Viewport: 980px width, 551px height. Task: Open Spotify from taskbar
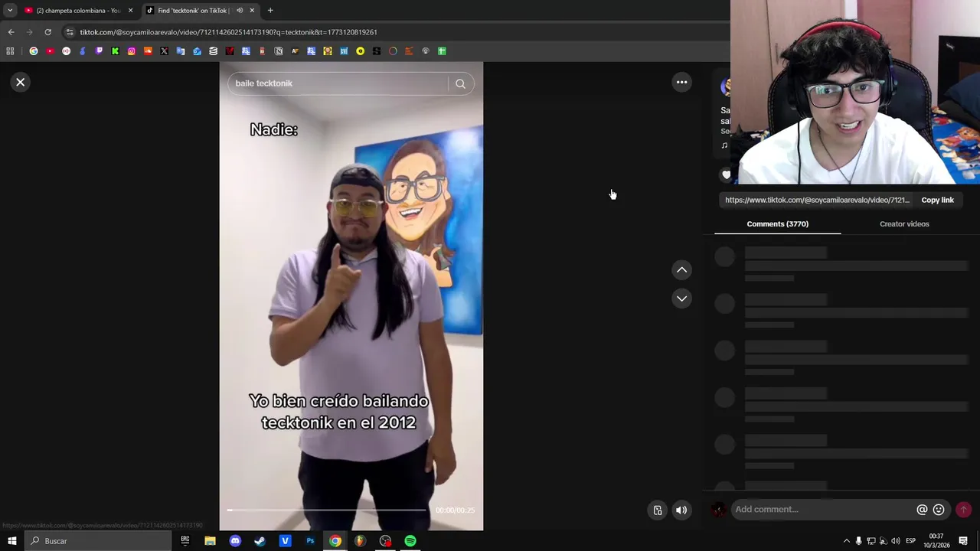(410, 541)
